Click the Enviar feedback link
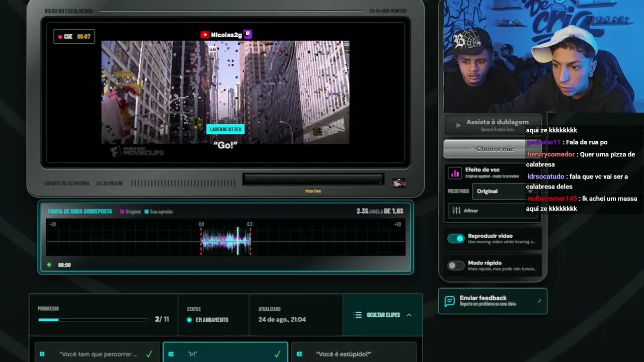 (493, 301)
